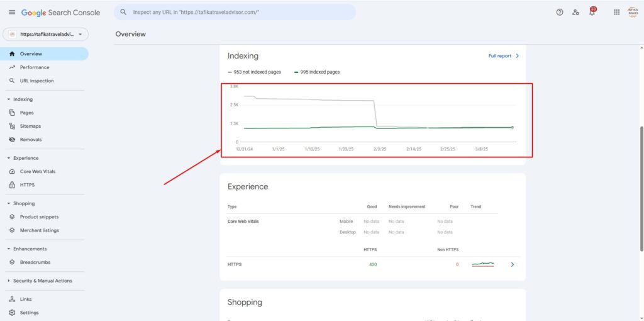Open the hamburger main menu
This screenshot has height=321, width=644.
[x=12, y=13]
